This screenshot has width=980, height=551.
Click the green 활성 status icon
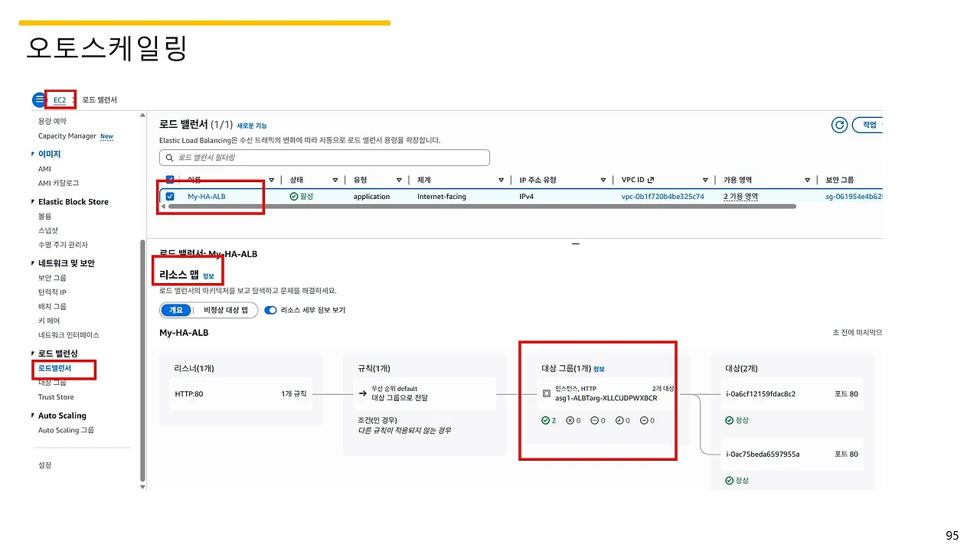pos(294,197)
